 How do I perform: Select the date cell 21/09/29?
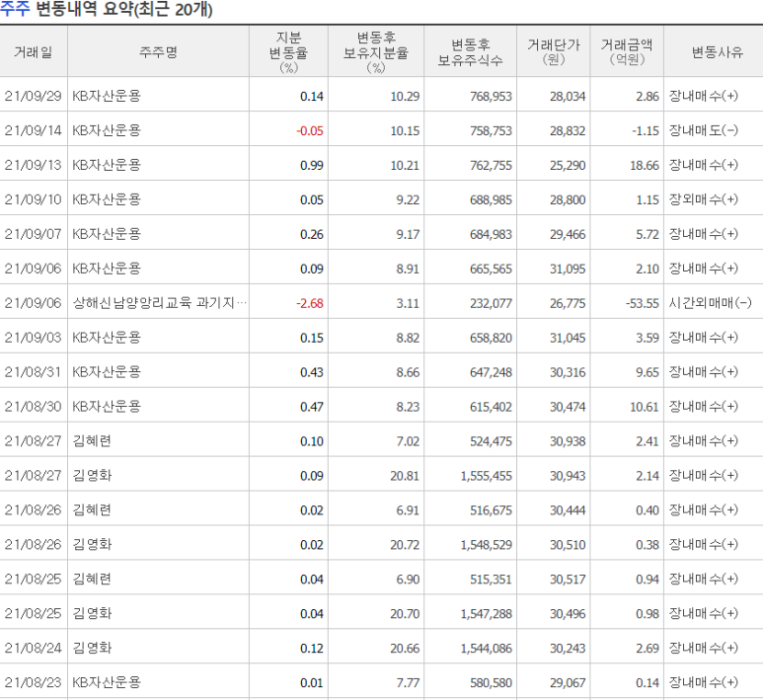pos(34,96)
